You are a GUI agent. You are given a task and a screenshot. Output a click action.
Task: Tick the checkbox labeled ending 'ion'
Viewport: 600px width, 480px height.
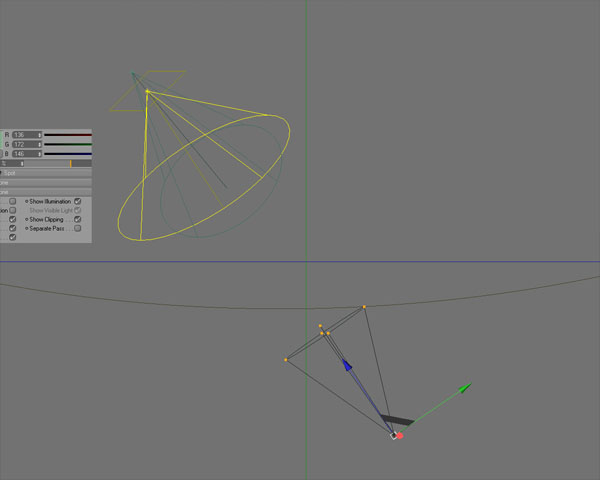(x=13, y=210)
